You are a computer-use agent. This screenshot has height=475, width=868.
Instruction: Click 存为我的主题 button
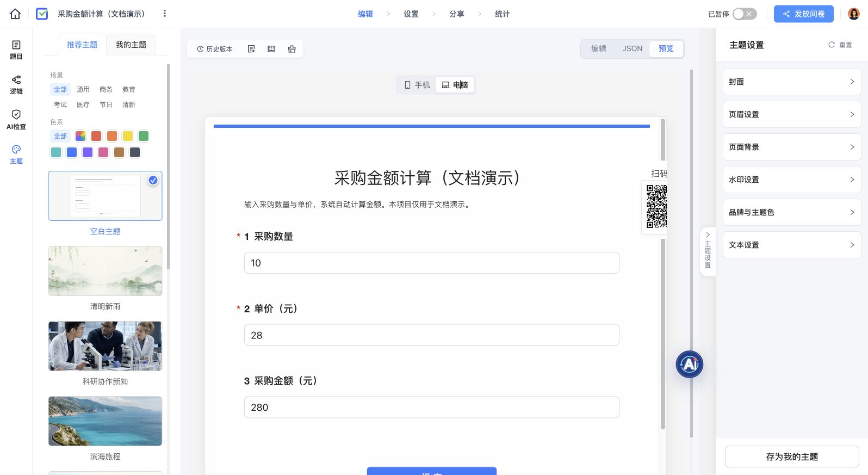pos(792,457)
